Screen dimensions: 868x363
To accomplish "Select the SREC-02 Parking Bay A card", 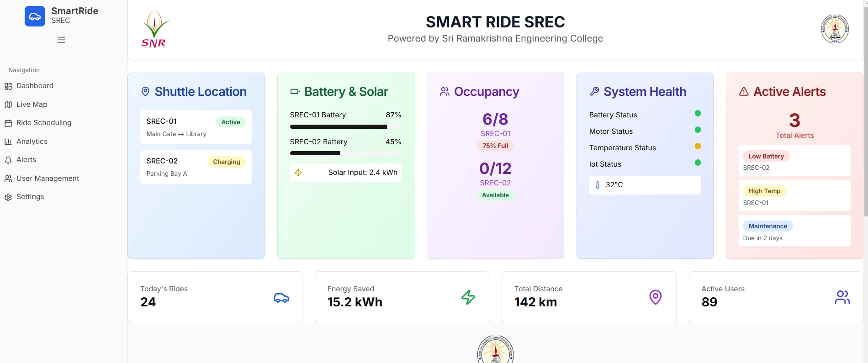I will coord(196,167).
